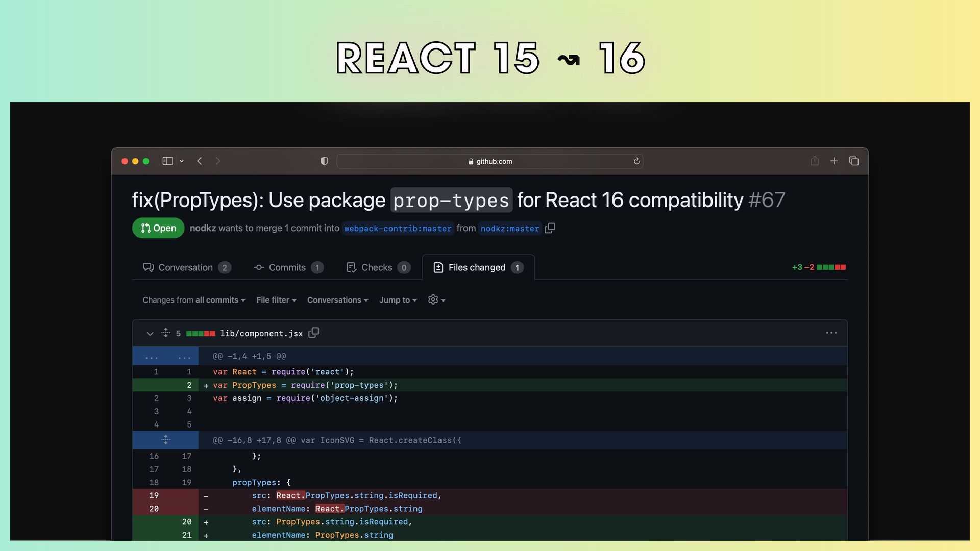
Task: Open the tab overview icon
Action: click(x=854, y=161)
